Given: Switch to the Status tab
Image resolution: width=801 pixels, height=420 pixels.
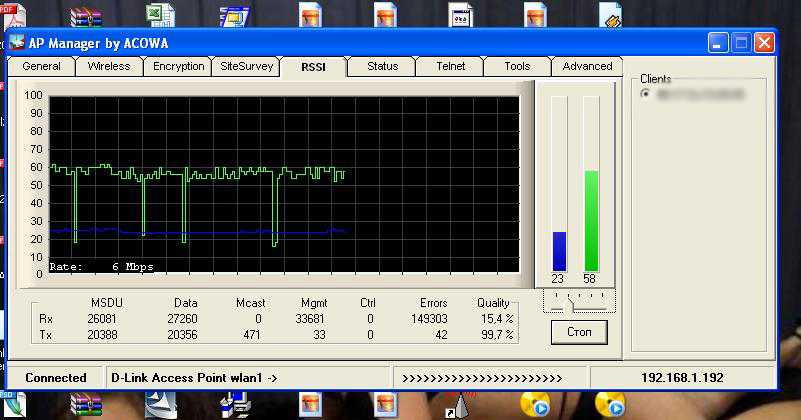Looking at the screenshot, I should [382, 67].
